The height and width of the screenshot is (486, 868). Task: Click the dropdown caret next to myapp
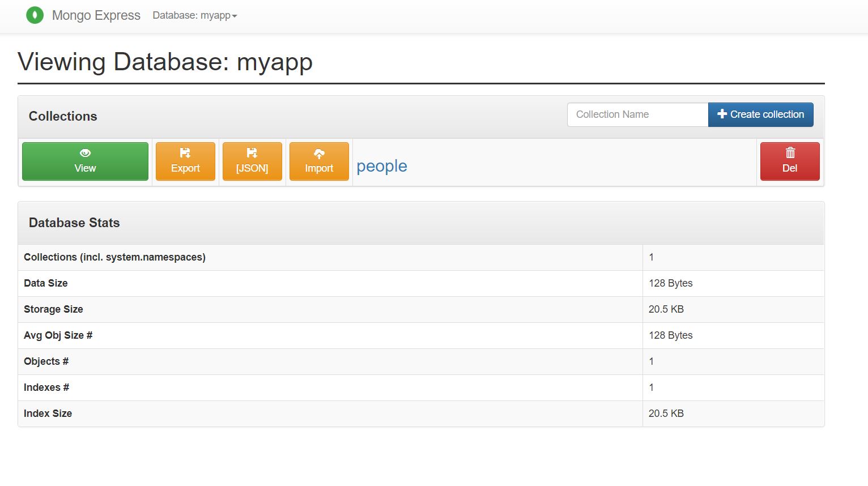(235, 16)
